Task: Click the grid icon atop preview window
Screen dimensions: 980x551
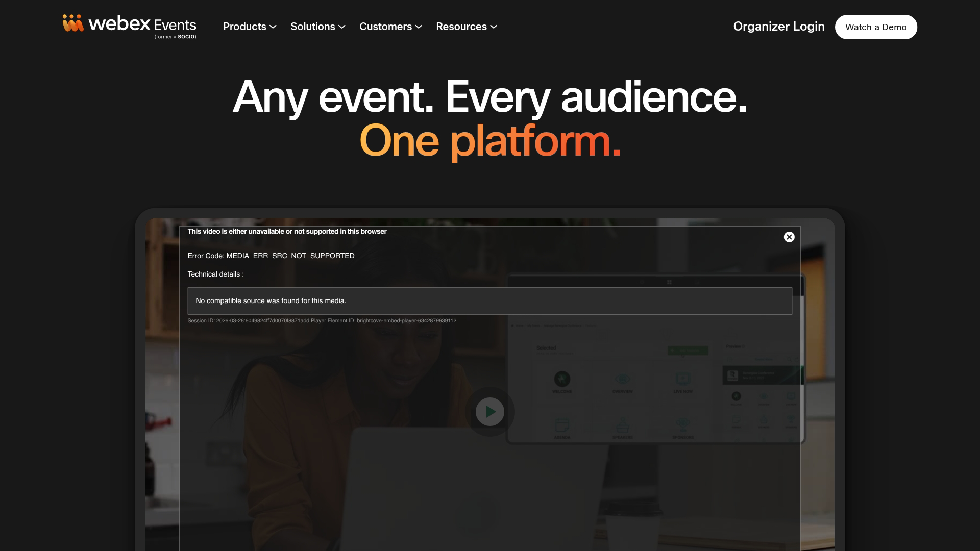Action: pos(669,282)
